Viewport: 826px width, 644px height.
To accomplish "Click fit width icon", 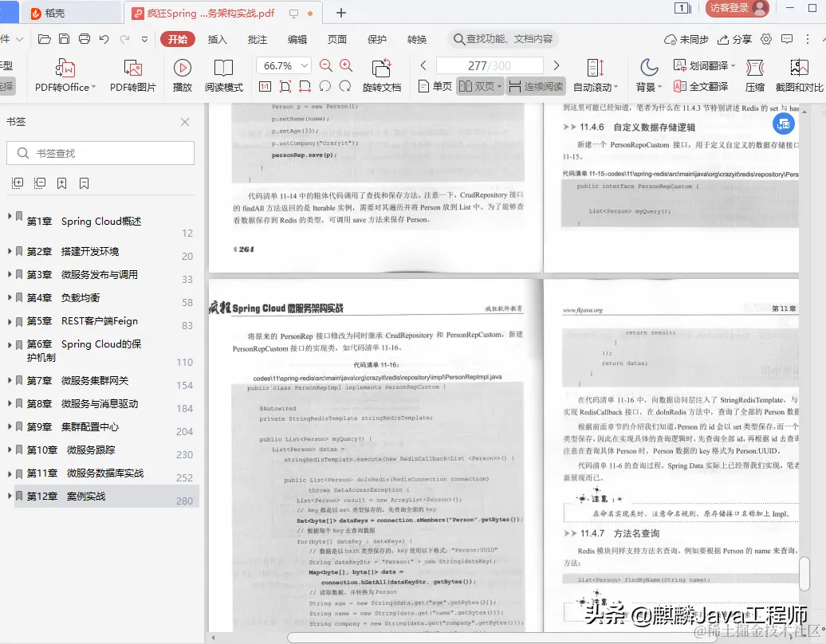I will click(x=305, y=86).
